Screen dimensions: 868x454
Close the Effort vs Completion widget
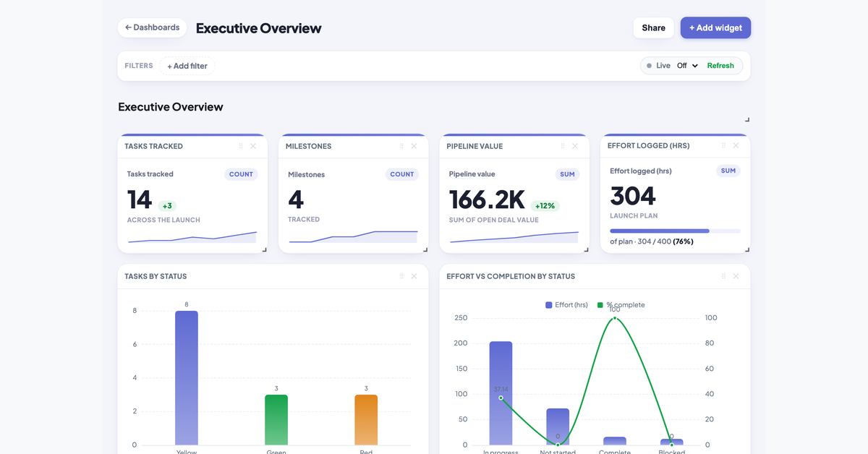click(x=736, y=276)
